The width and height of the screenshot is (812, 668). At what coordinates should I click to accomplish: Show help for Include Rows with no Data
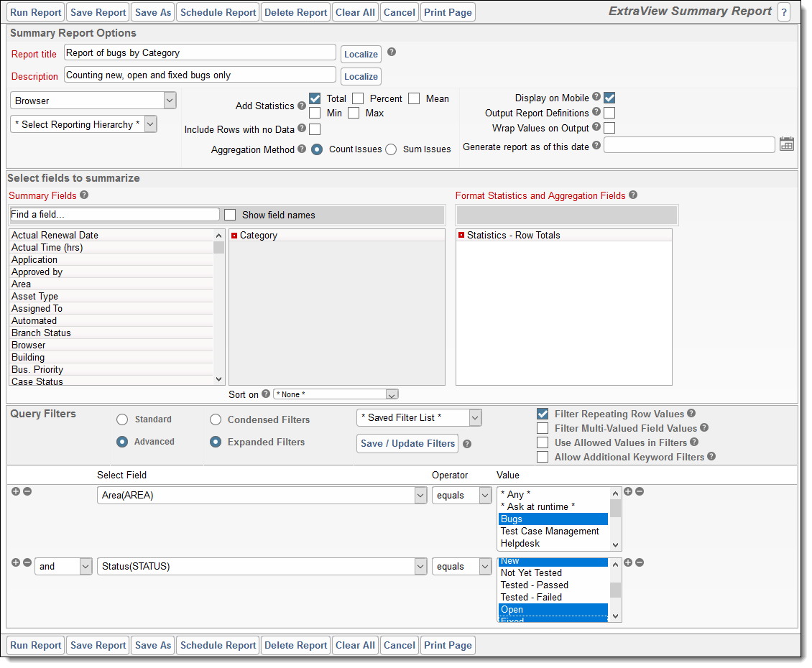301,128
